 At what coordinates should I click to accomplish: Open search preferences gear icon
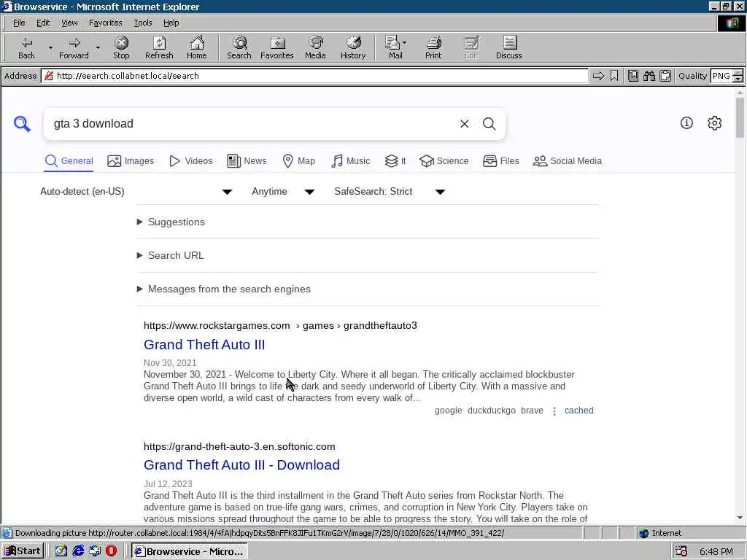coord(715,122)
